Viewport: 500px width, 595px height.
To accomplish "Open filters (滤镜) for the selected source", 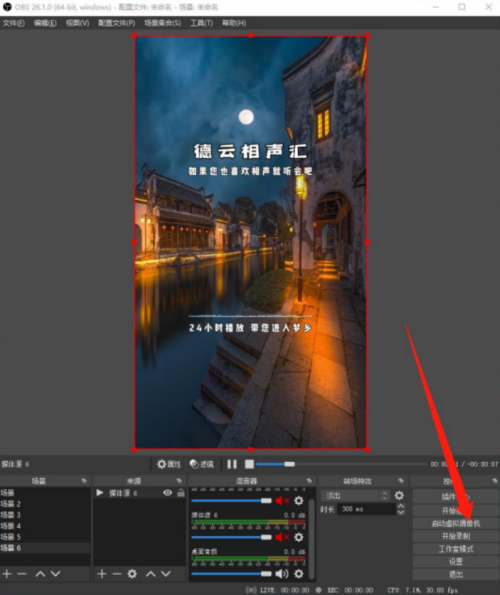I will click(202, 464).
